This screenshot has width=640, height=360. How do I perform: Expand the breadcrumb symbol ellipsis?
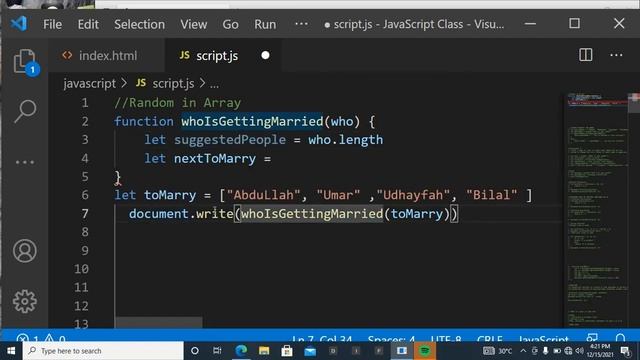pyautogui.click(x=215, y=84)
